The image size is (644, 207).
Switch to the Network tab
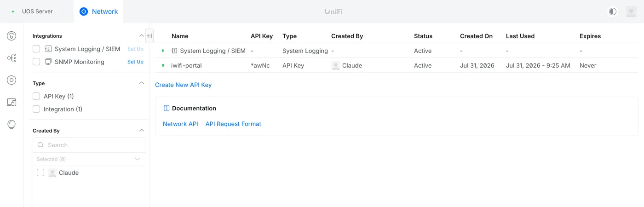pos(98,11)
